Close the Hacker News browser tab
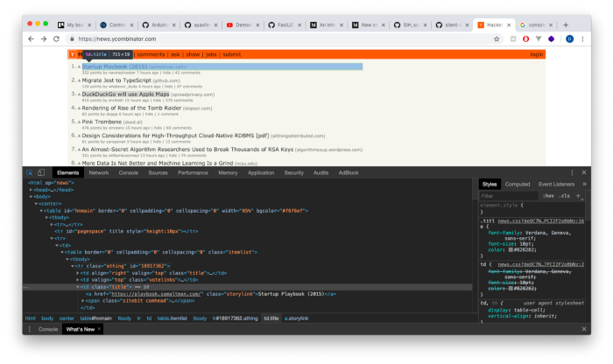 509,25
